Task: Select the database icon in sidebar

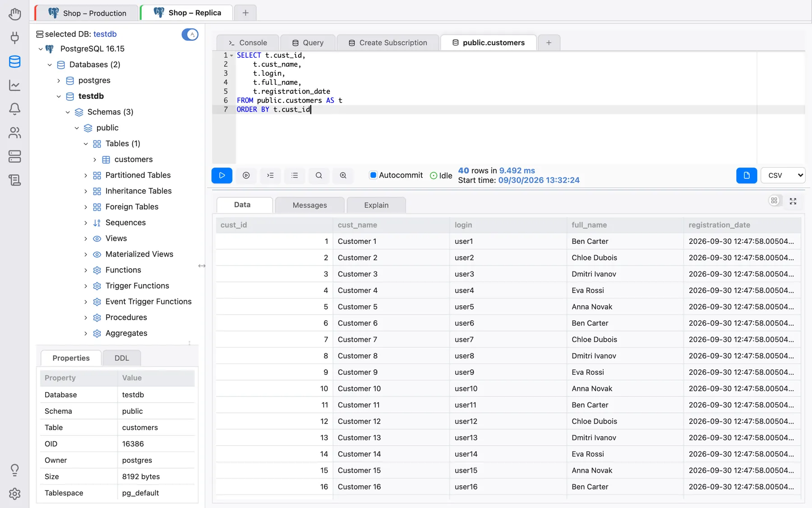Action: [14, 61]
